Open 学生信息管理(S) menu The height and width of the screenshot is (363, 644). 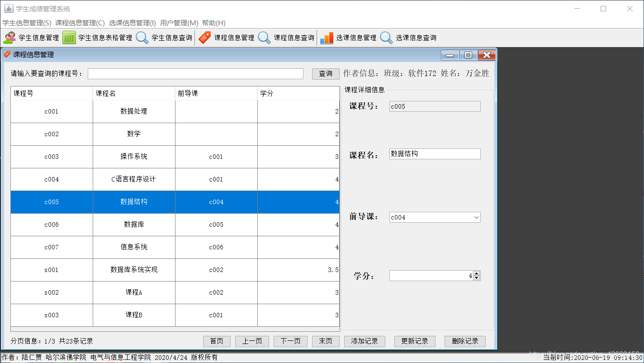click(27, 23)
